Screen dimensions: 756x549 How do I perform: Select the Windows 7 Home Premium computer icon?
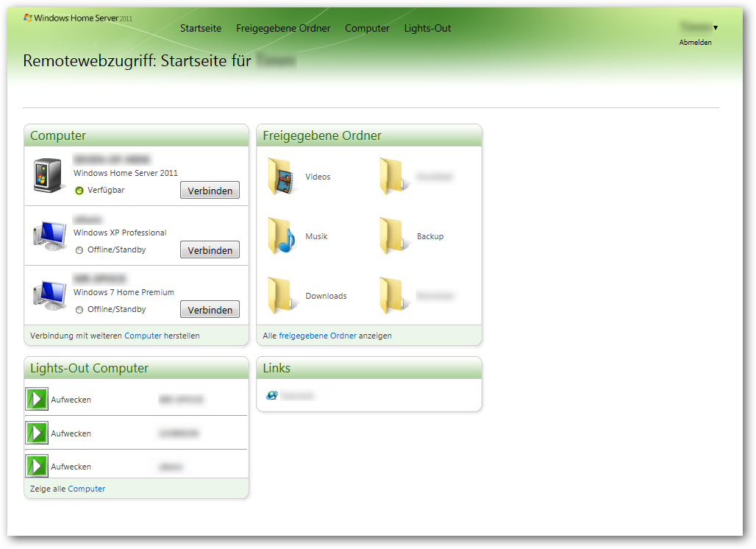point(50,295)
